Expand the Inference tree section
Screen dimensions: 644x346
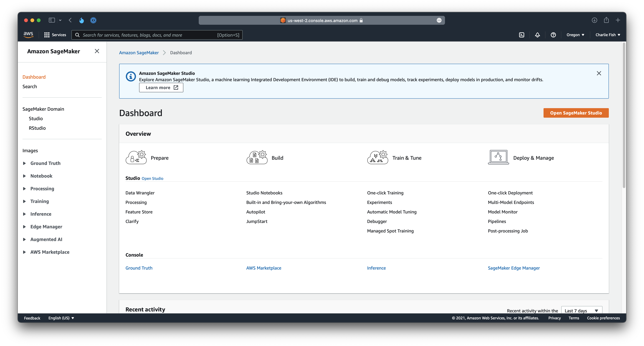tap(25, 214)
